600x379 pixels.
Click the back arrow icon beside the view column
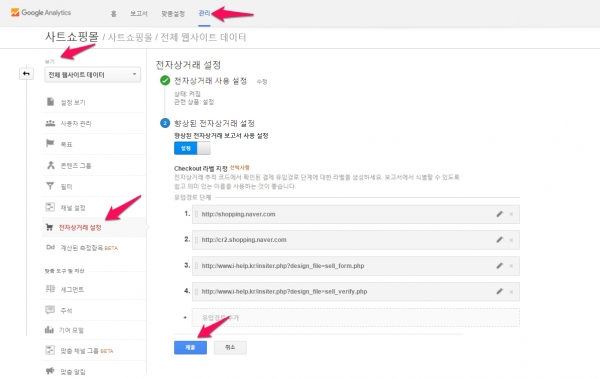pos(26,74)
